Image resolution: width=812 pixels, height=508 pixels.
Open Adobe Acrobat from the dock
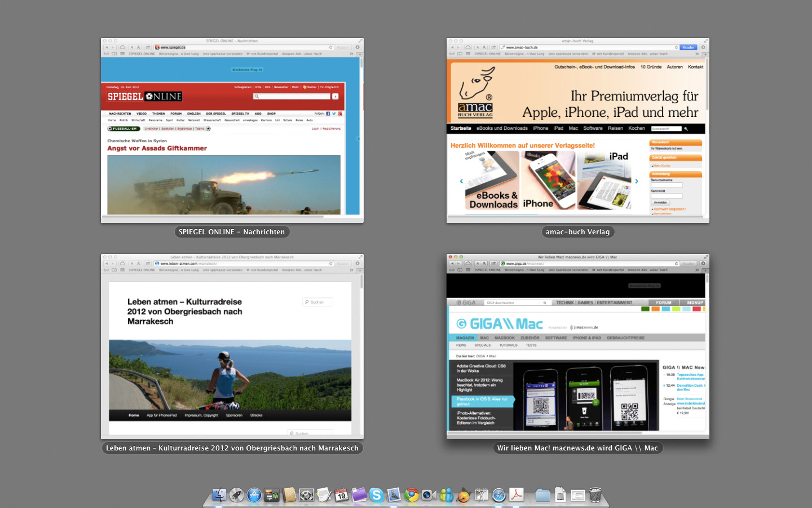(x=517, y=495)
